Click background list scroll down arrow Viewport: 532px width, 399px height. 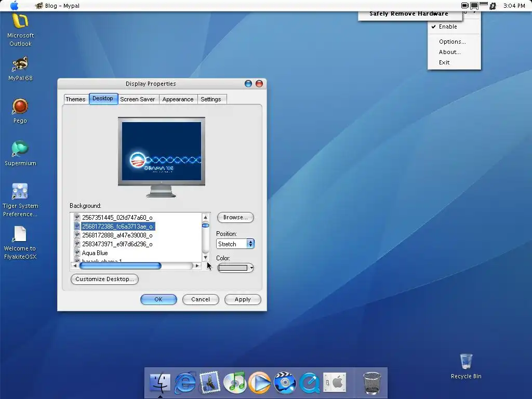(205, 258)
